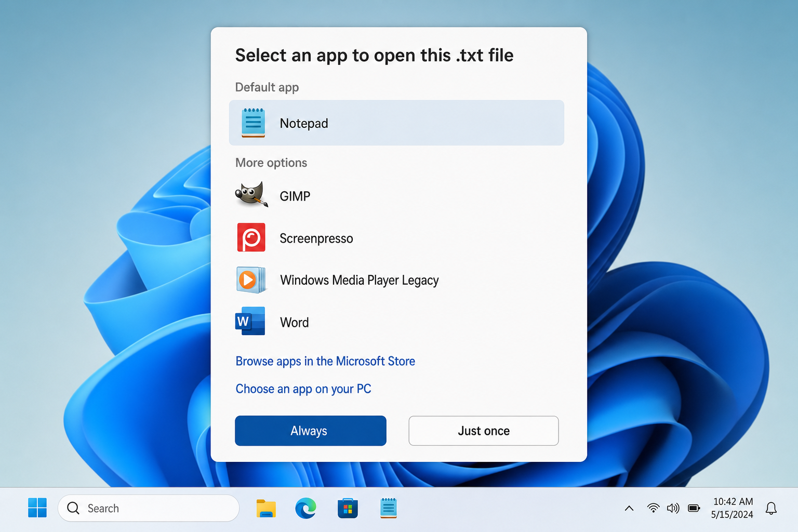Click the 5/15/2024 date in the tray
This screenshot has height=532, width=798.
click(x=732, y=514)
